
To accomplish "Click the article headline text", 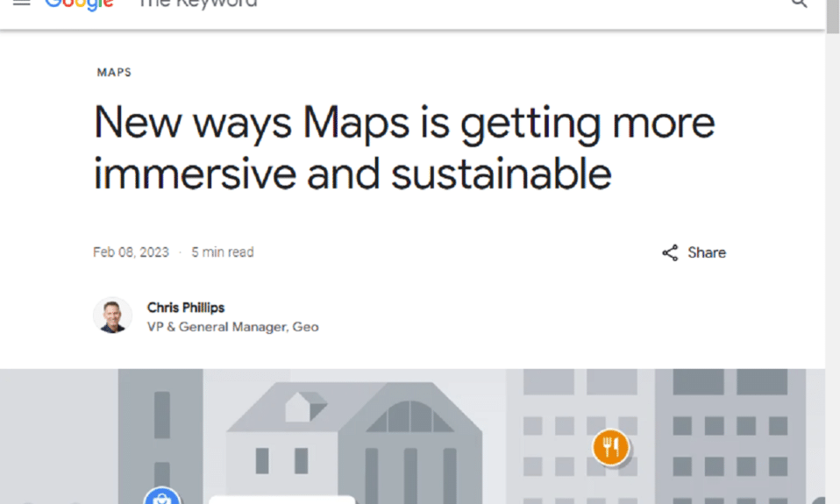I will [404, 148].
